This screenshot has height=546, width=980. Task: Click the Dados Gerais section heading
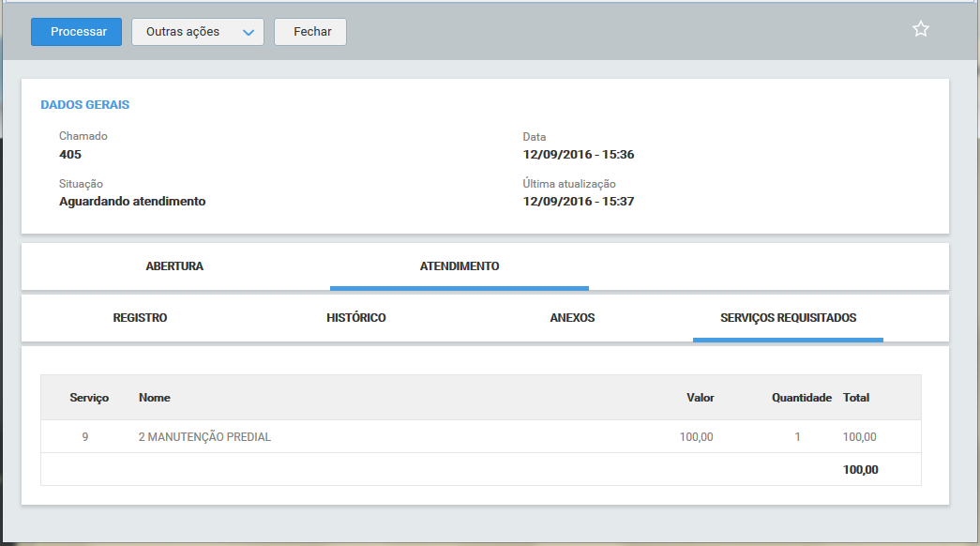pyautogui.click(x=85, y=105)
